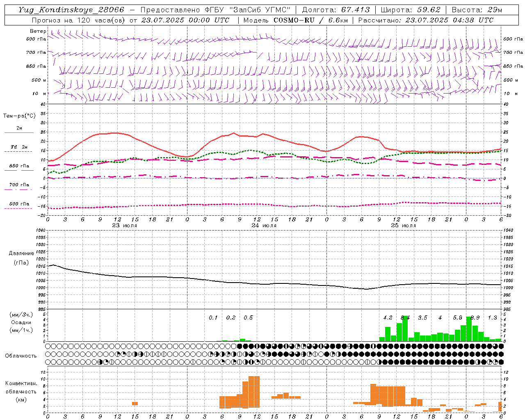Click the station title Yug_Kondinskoye_28066
This screenshot has height=420, width=525.
pyautogui.click(x=71, y=10)
